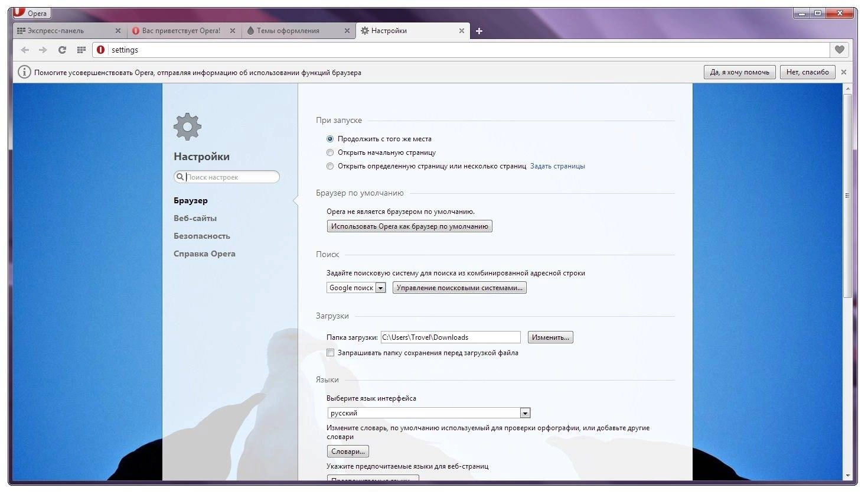Viewport: 868px width, 497px height.
Task: Click the settings gear icon in sidebar
Action: 187,126
